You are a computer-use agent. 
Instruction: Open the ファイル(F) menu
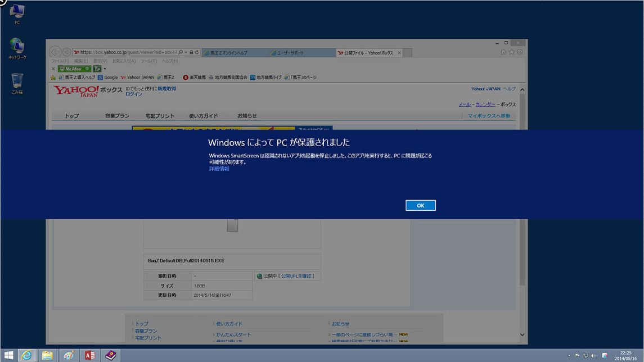point(60,61)
